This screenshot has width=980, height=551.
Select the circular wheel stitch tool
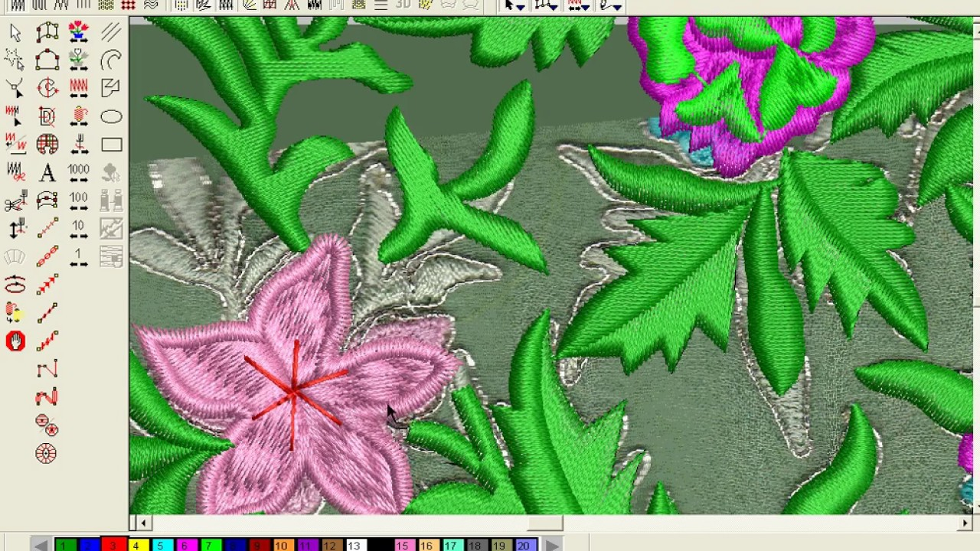(46, 454)
